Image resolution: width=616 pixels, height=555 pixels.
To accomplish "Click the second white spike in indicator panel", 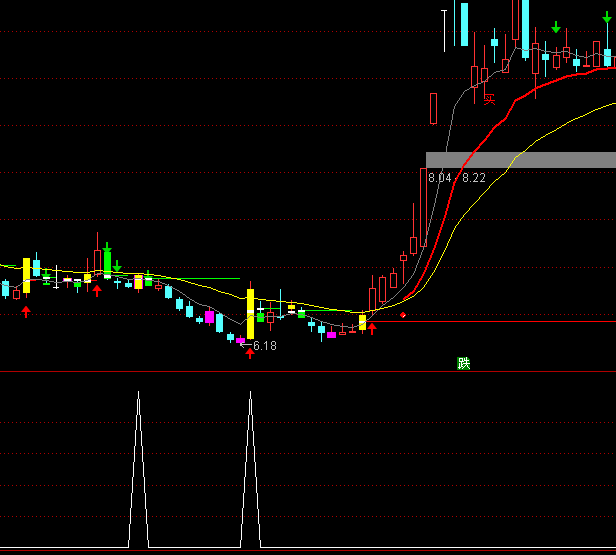I will coord(250,470).
